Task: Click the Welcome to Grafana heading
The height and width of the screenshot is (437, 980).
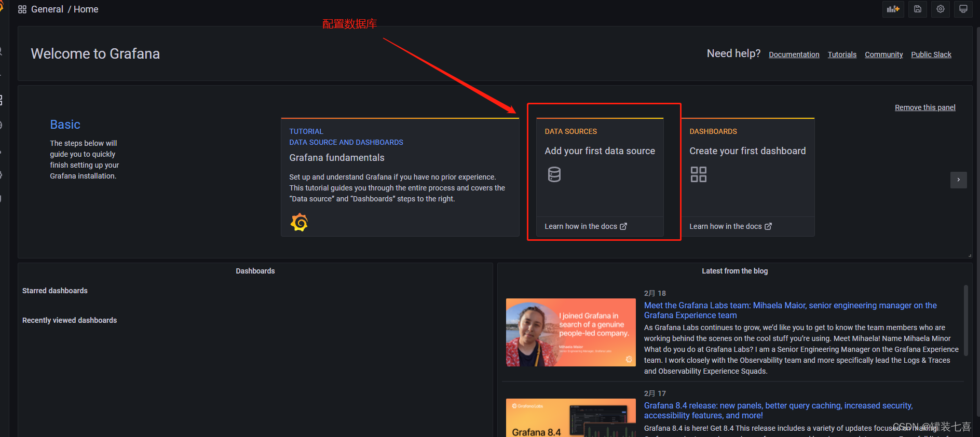Action: pos(96,53)
